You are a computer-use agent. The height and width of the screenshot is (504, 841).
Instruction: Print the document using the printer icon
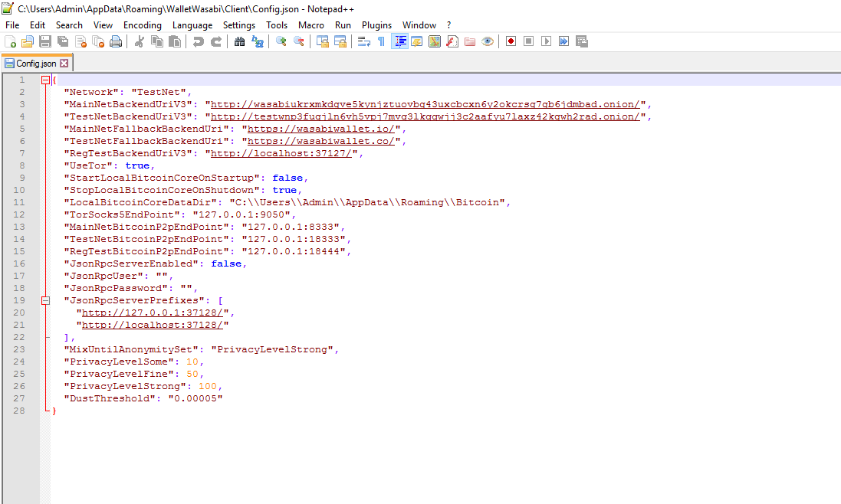(x=115, y=42)
